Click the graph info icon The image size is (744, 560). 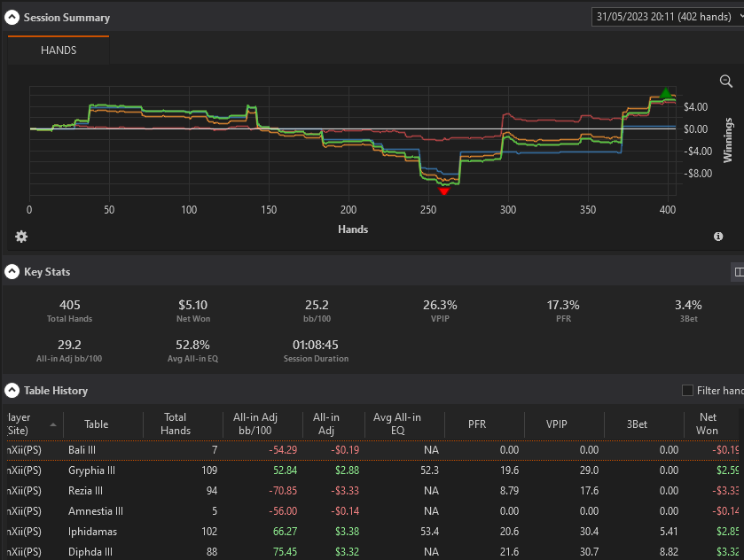pos(718,236)
